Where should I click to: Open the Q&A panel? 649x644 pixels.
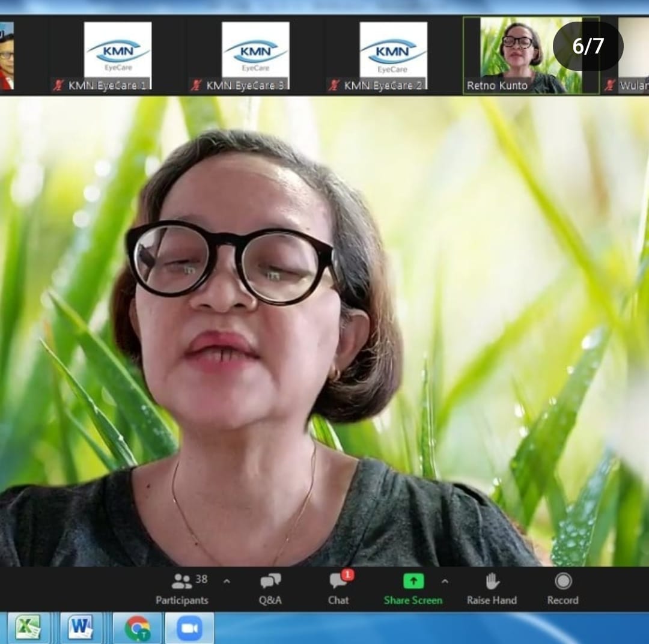[x=270, y=582]
